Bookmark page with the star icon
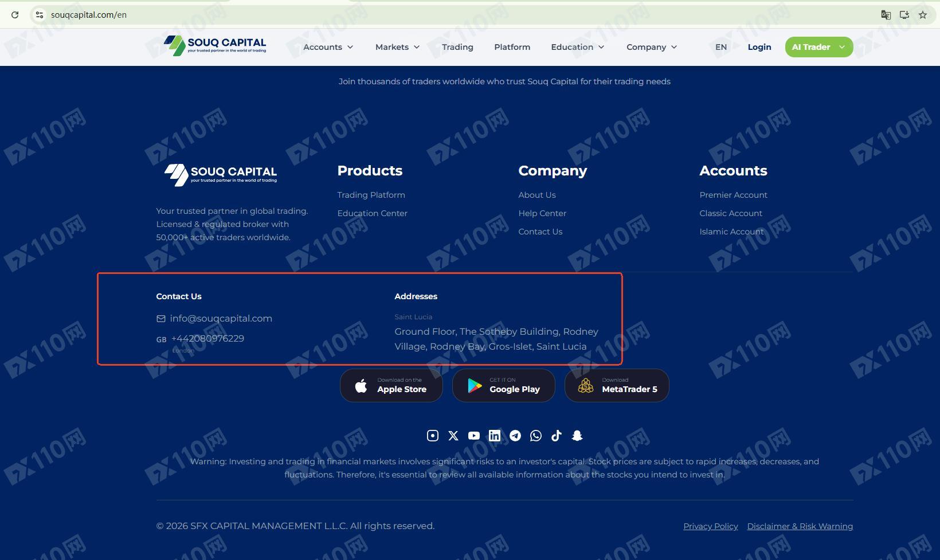Image resolution: width=940 pixels, height=560 pixels. pyautogui.click(x=923, y=15)
